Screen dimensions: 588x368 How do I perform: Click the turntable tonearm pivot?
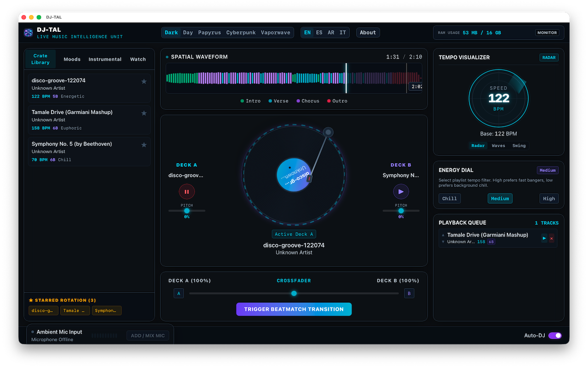pos(328,132)
